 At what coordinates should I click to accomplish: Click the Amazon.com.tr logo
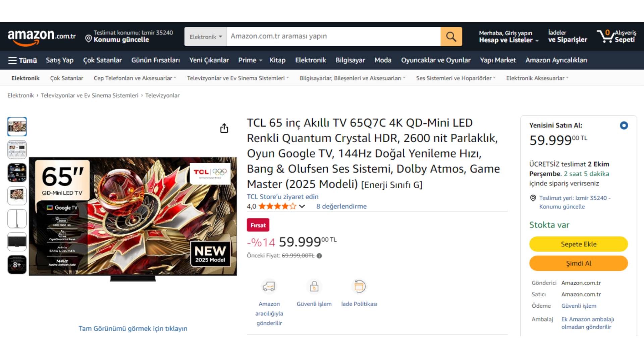(x=42, y=37)
